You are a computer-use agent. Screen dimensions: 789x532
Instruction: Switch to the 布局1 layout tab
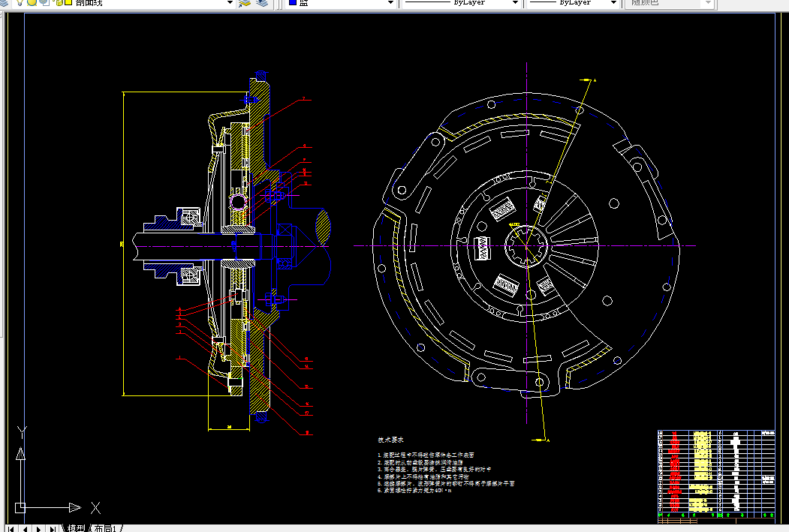pos(105,528)
